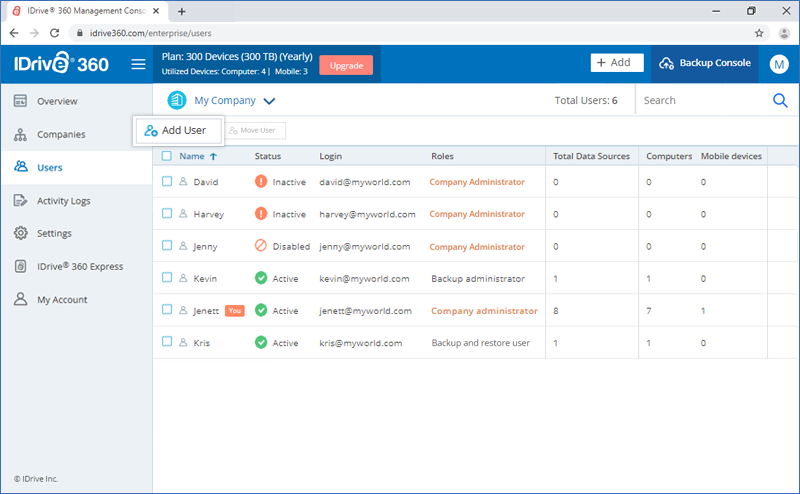Go back in browser history
The height and width of the screenshot is (494, 800).
pos(14,33)
